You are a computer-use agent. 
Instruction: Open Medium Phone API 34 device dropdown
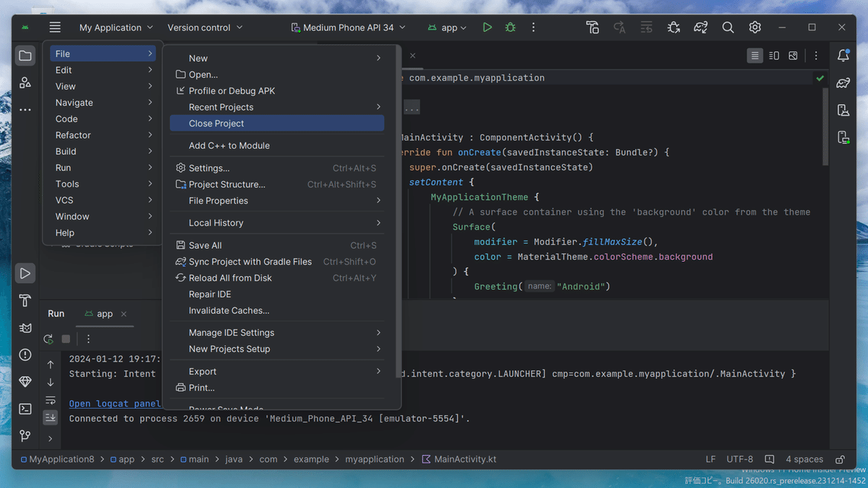tap(349, 27)
